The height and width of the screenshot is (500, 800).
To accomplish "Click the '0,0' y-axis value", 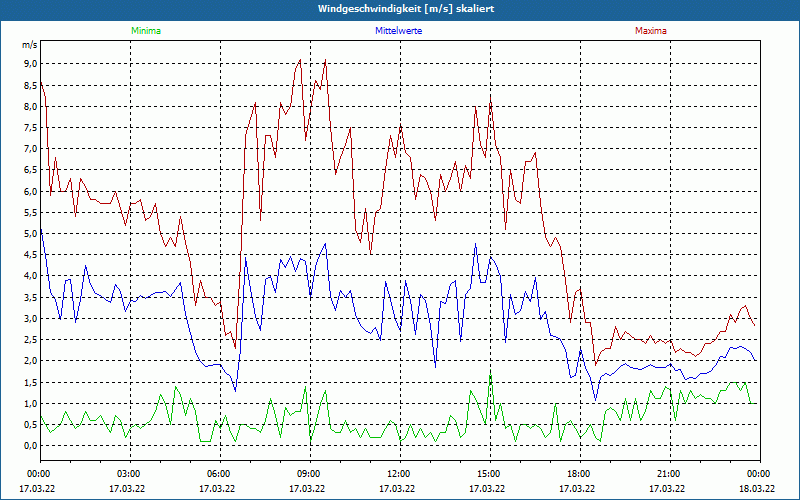I will [x=31, y=445].
